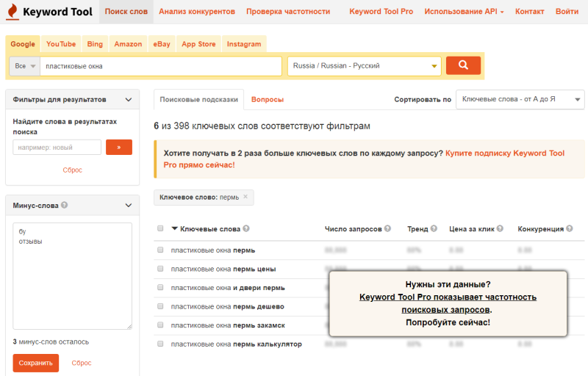The height and width of the screenshot is (376, 588).
Task: Check the 'пластиковые окна пермь закамск' row
Action: click(160, 325)
